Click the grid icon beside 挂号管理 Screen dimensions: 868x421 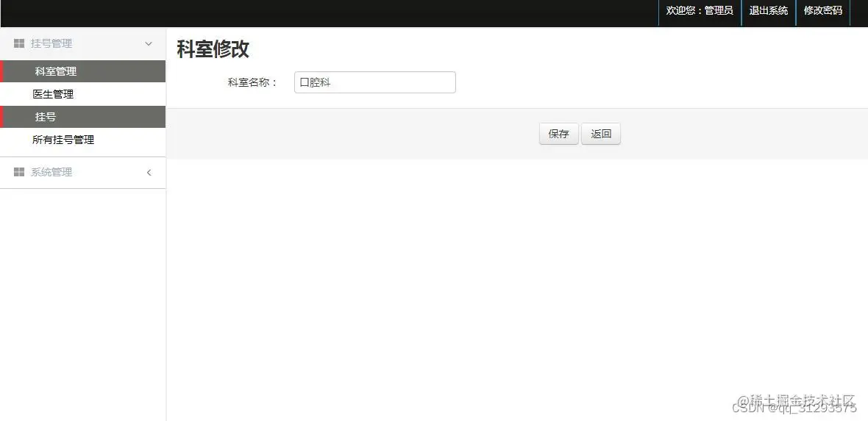point(19,43)
